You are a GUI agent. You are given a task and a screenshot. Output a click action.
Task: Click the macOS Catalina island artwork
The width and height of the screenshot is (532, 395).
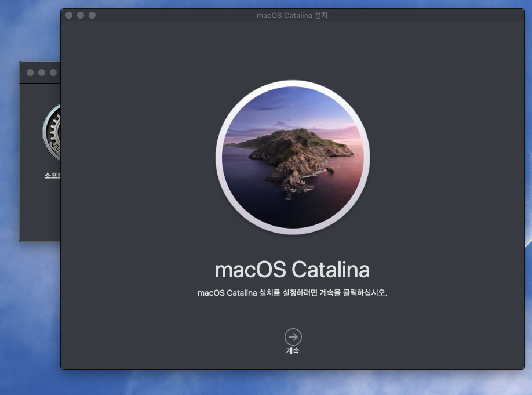pyautogui.click(x=293, y=157)
